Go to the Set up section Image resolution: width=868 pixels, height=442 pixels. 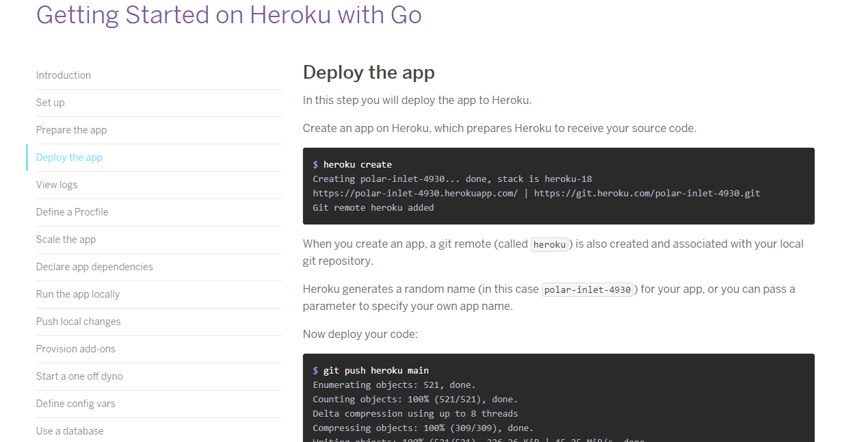[x=51, y=103]
